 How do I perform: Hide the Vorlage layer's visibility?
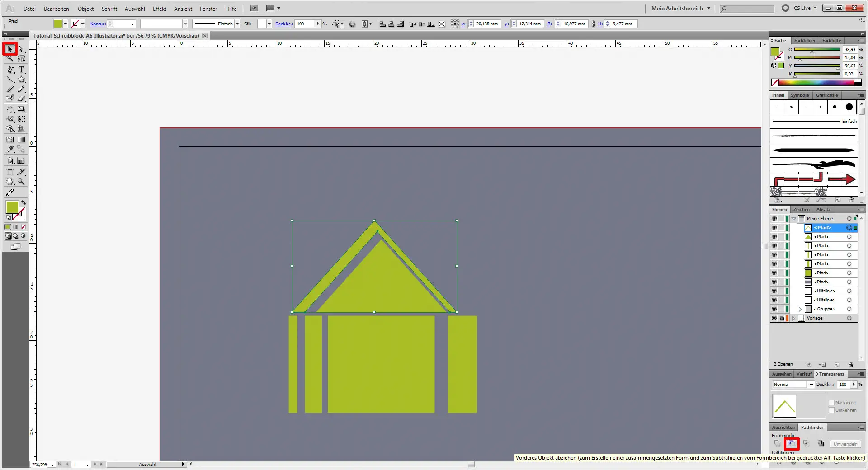[774, 318]
